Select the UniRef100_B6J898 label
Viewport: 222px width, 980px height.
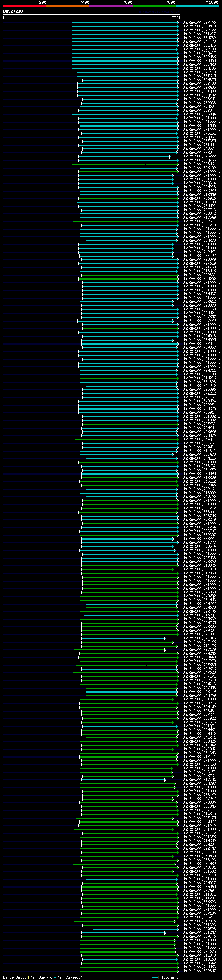[199, 382]
